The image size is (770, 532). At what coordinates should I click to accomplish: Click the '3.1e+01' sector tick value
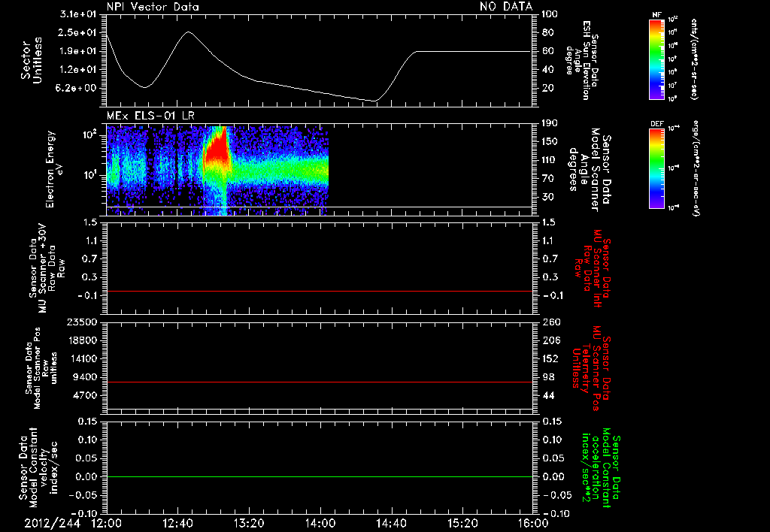point(78,14)
